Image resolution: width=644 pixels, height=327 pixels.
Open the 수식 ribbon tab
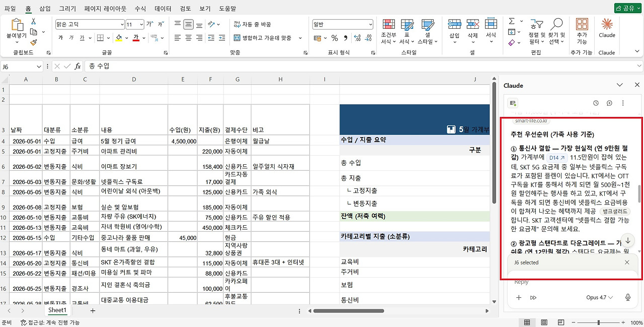point(140,9)
